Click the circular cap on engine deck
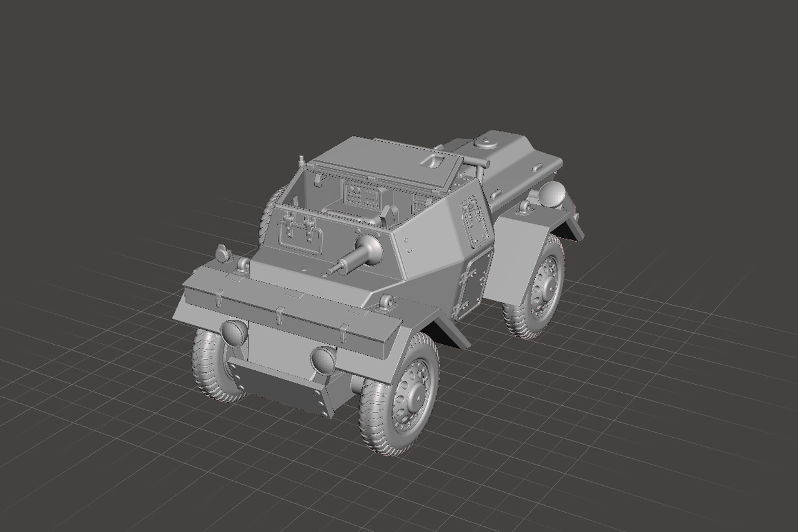The image size is (798, 532). [484, 142]
